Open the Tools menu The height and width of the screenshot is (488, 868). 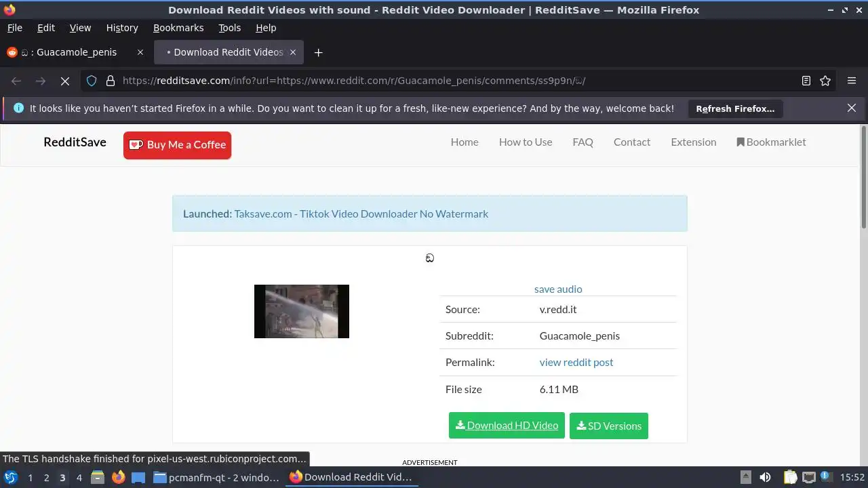230,28
